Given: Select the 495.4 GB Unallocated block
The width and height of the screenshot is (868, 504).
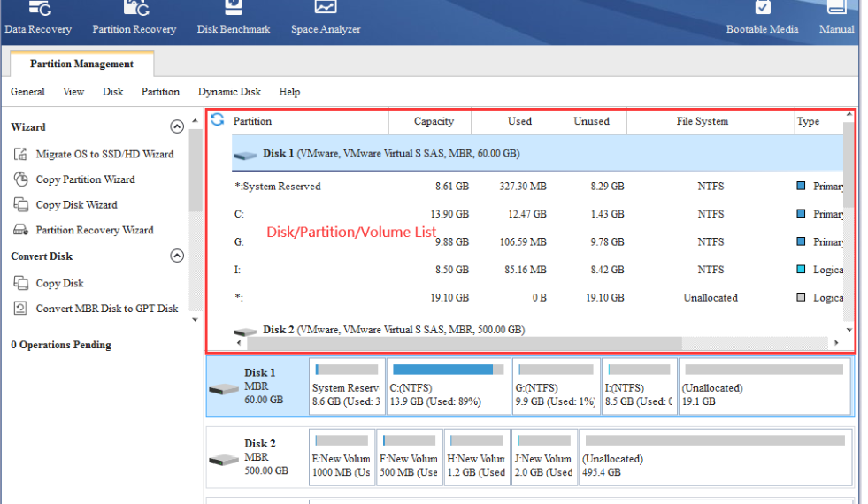Looking at the screenshot, I should coord(715,457).
